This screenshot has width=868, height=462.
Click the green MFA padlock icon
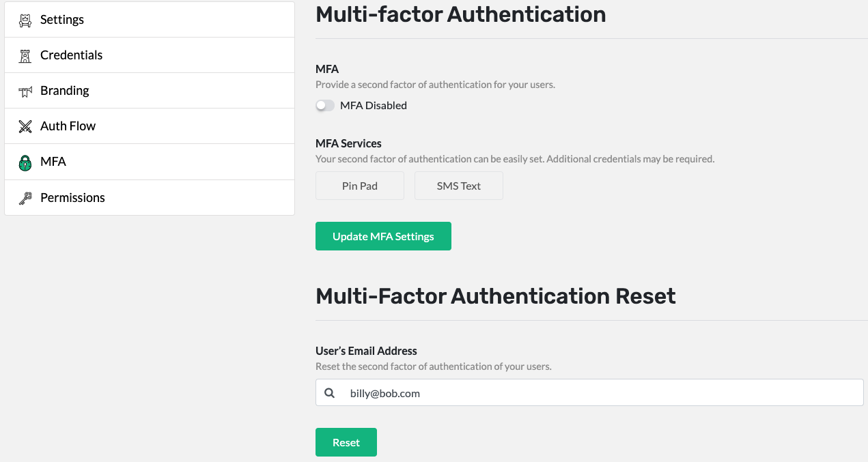tap(25, 162)
